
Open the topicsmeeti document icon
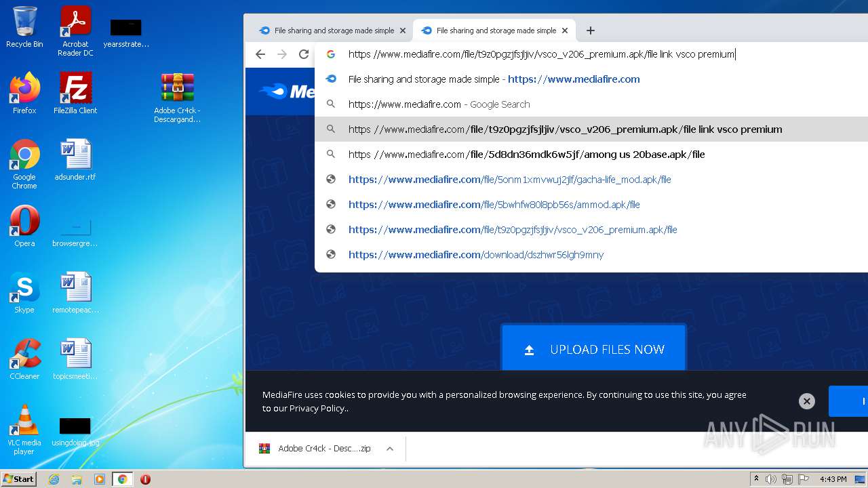75,359
